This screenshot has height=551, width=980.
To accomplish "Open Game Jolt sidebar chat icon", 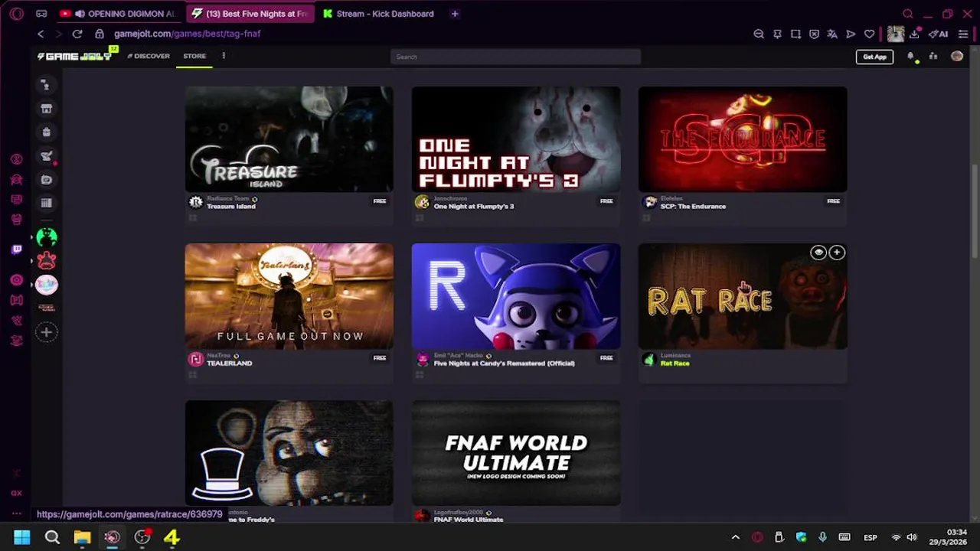I will 46,85.
